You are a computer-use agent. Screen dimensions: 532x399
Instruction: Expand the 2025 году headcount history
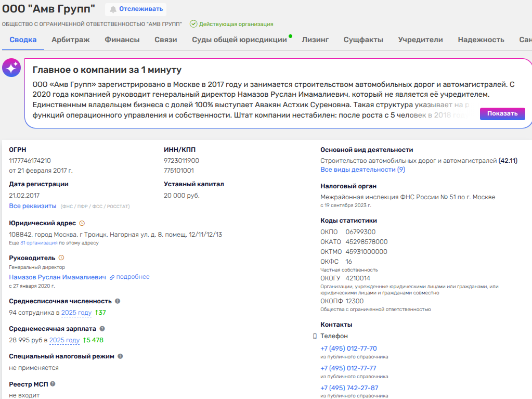point(76,313)
